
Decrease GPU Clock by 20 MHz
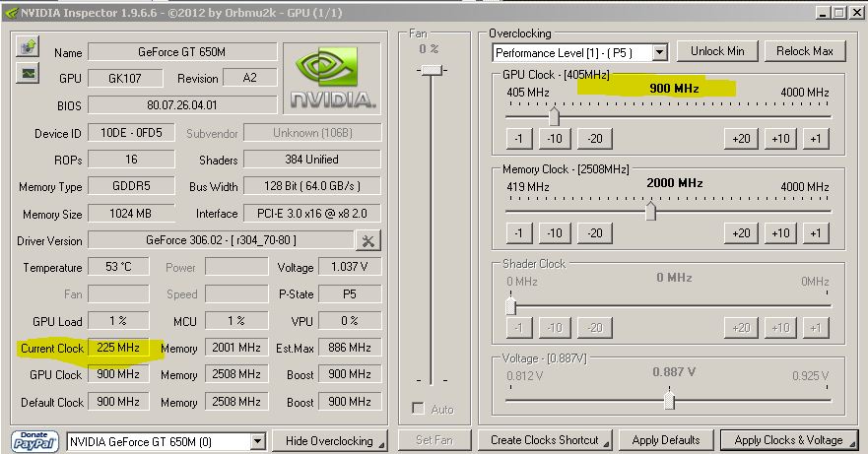click(594, 139)
